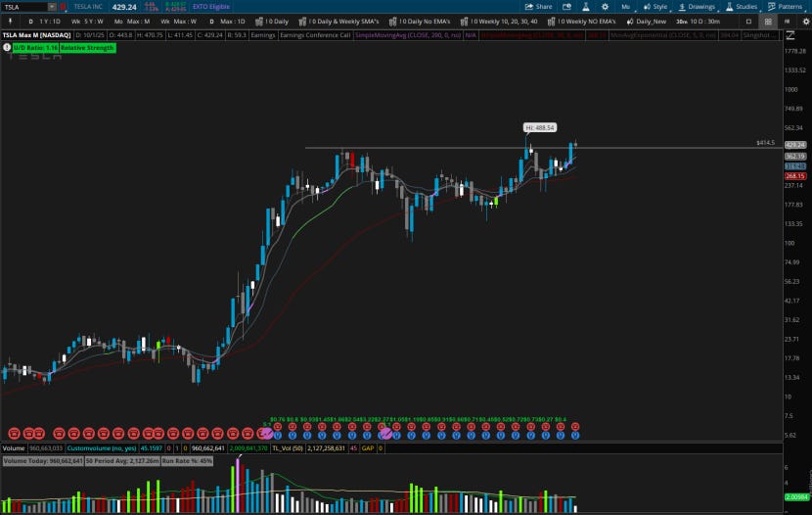Select the D Max:1D timeframe

click(x=227, y=22)
